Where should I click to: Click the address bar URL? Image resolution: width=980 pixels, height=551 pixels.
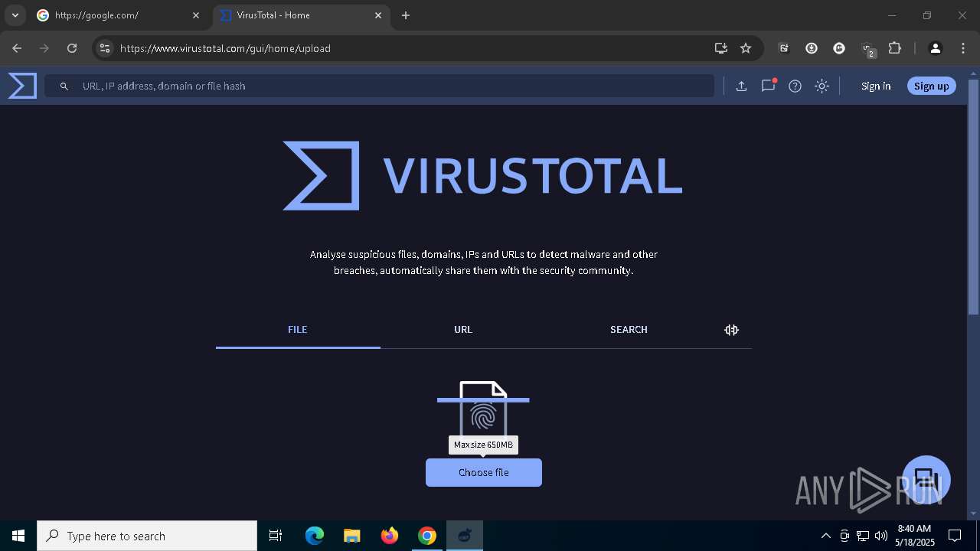(x=225, y=48)
